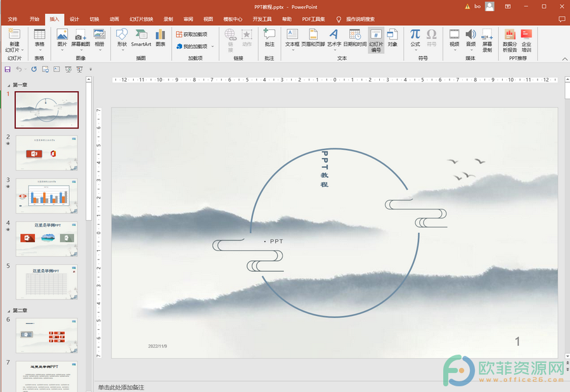Open 企业培训 template recommendation

point(526,41)
